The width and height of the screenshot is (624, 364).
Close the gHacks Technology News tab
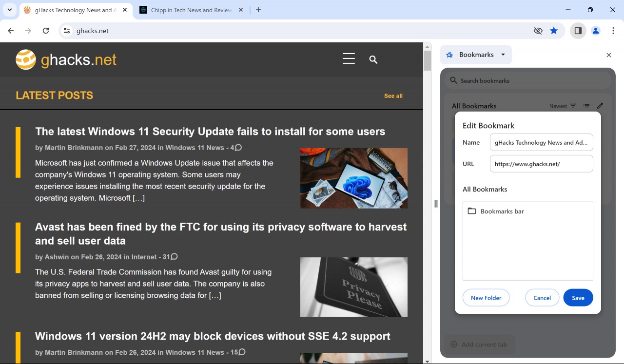point(125,10)
